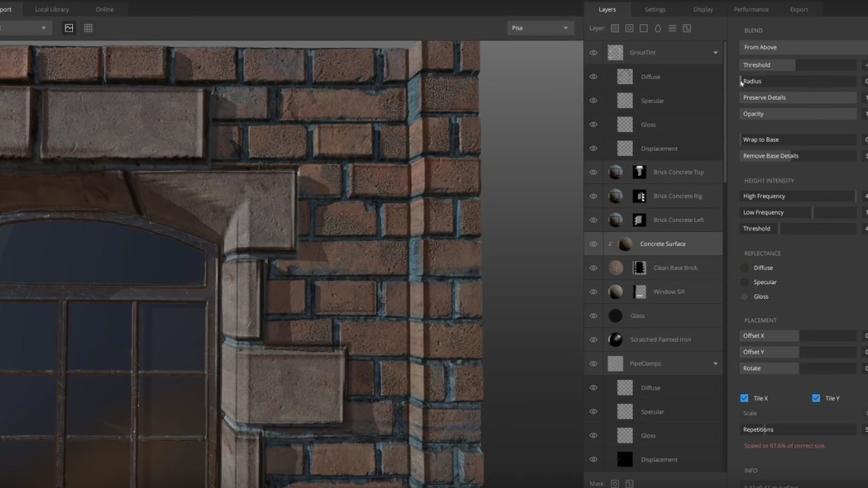Click the Concrete Surface sphere thumbnail
Viewport: 868px width, 488px height.
point(626,244)
